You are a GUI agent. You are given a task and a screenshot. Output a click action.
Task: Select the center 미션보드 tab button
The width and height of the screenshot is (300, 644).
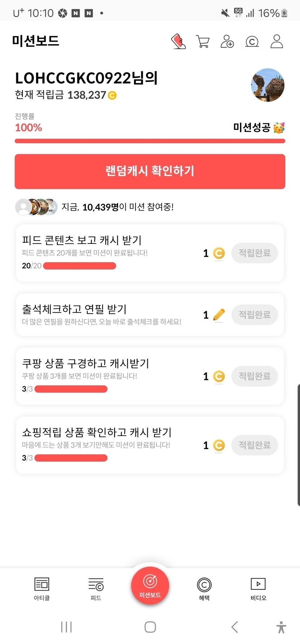(x=150, y=585)
